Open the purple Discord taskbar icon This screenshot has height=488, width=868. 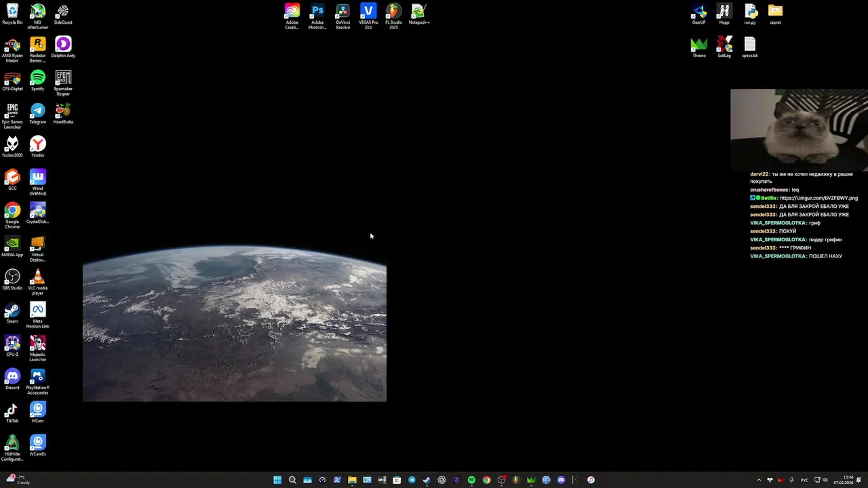[561, 480]
